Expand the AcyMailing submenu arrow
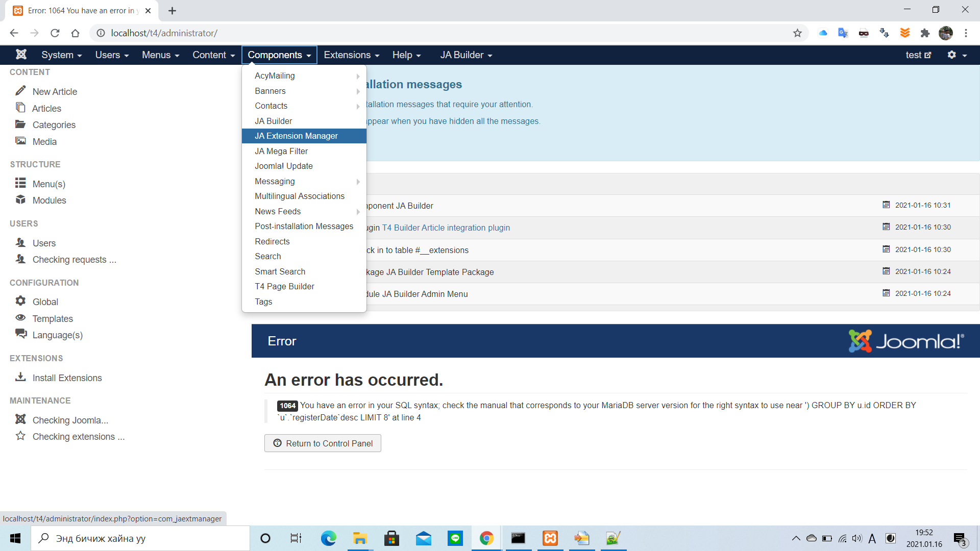Viewport: 980px width, 551px height. pos(358,76)
